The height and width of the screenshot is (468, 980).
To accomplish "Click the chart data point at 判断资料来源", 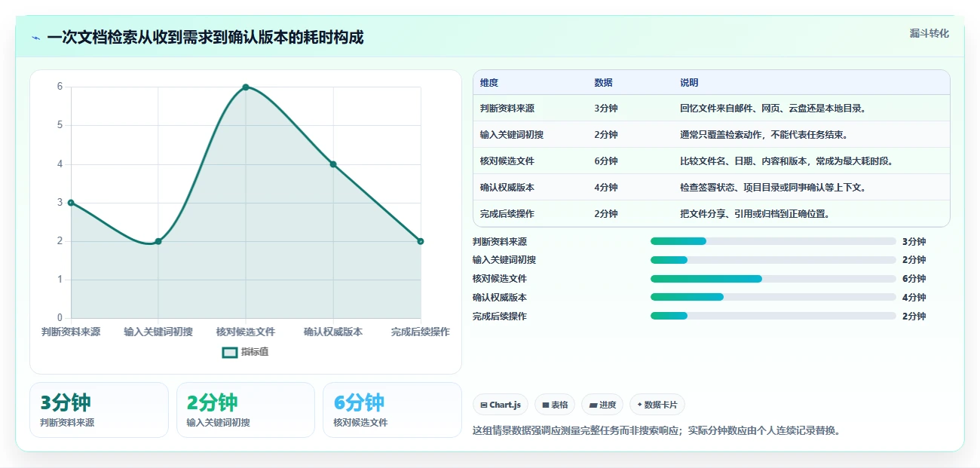I will (x=71, y=203).
